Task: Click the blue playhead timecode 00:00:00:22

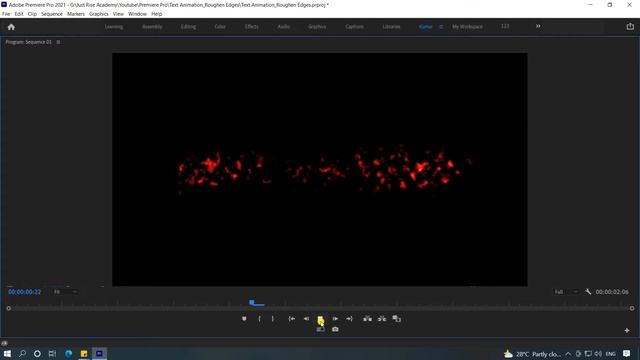Action: [24, 292]
